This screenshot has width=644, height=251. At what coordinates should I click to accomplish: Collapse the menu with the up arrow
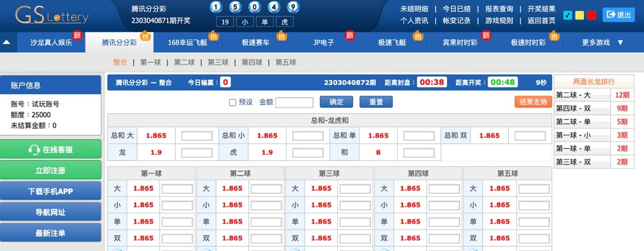pyautogui.click(x=6, y=42)
